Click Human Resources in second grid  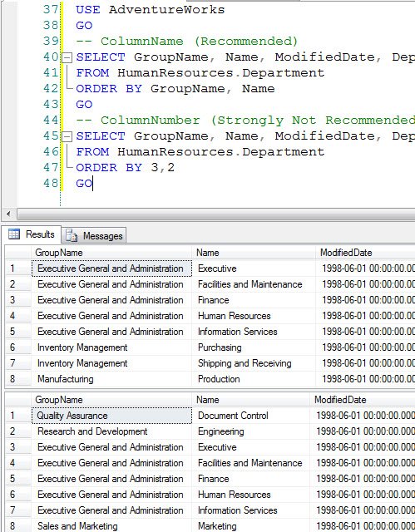pyautogui.click(x=251, y=495)
